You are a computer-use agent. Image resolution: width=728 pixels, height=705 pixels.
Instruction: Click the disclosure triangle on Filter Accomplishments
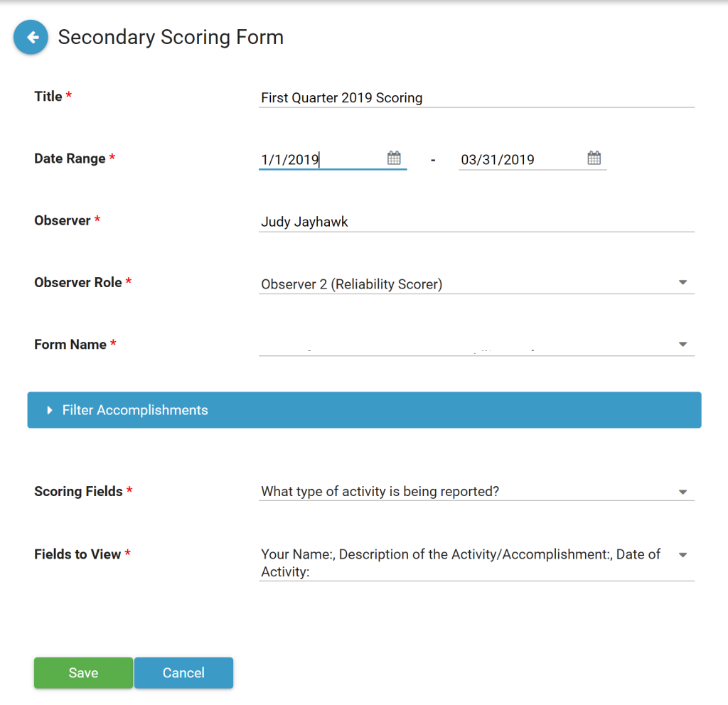coord(49,410)
